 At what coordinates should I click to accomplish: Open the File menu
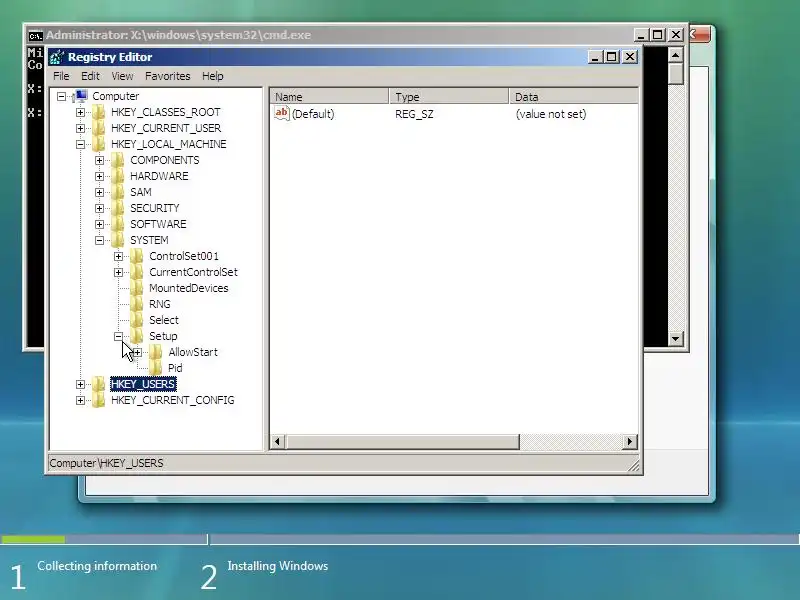(x=61, y=76)
